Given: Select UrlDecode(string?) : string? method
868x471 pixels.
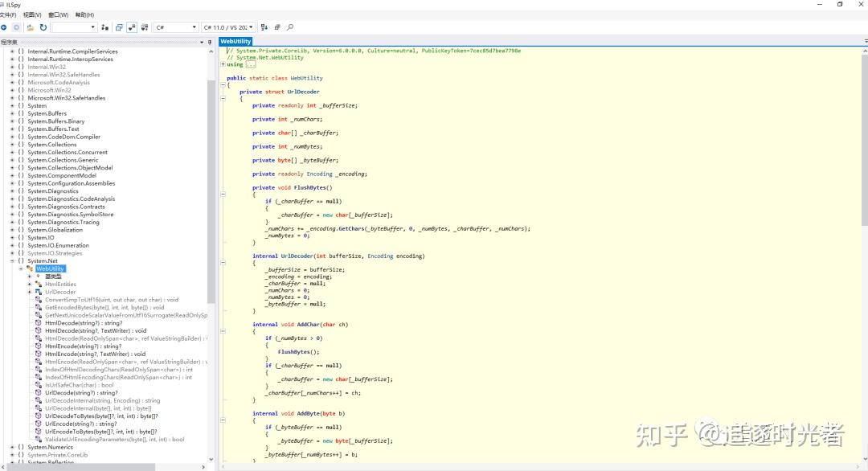Looking at the screenshot, I should click(x=81, y=392).
